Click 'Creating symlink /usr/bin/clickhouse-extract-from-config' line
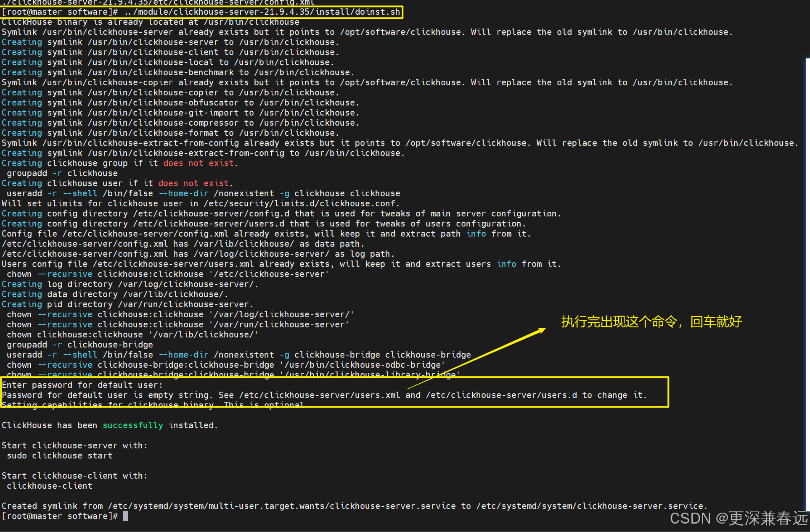The height and width of the screenshot is (532, 810). pos(203,153)
